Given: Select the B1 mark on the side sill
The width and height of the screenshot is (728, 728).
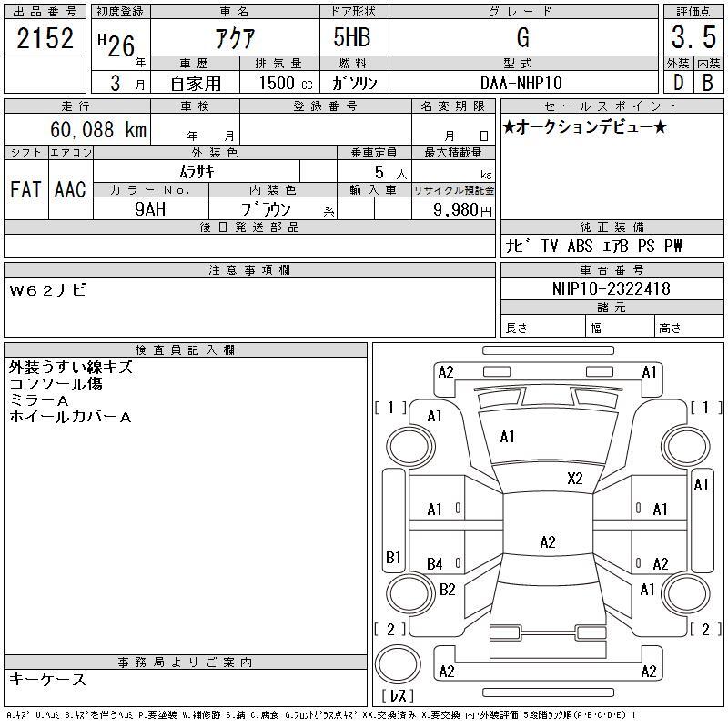Looking at the screenshot, I should pos(393,557).
